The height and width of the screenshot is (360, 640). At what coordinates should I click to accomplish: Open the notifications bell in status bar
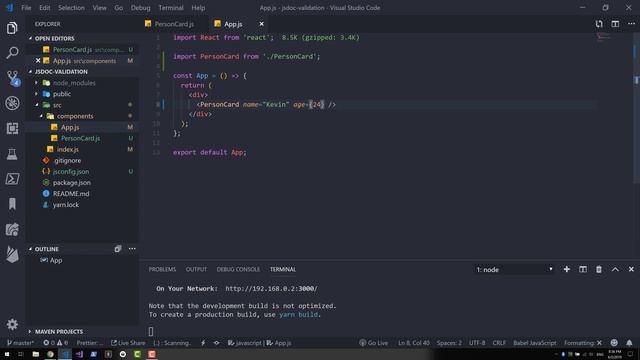click(x=629, y=343)
